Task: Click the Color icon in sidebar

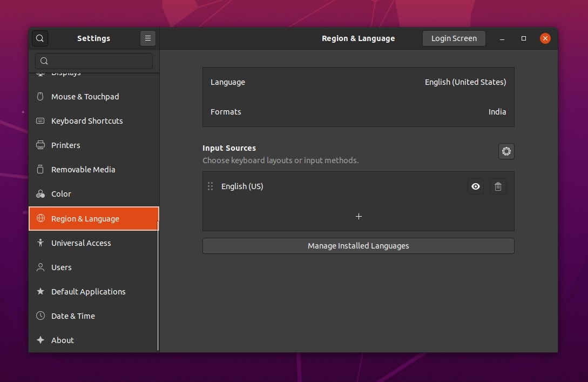Action: (40, 194)
